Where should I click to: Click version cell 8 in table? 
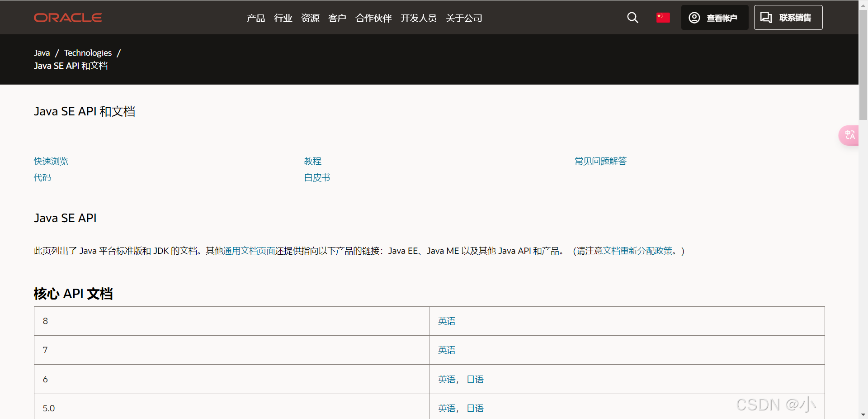231,321
